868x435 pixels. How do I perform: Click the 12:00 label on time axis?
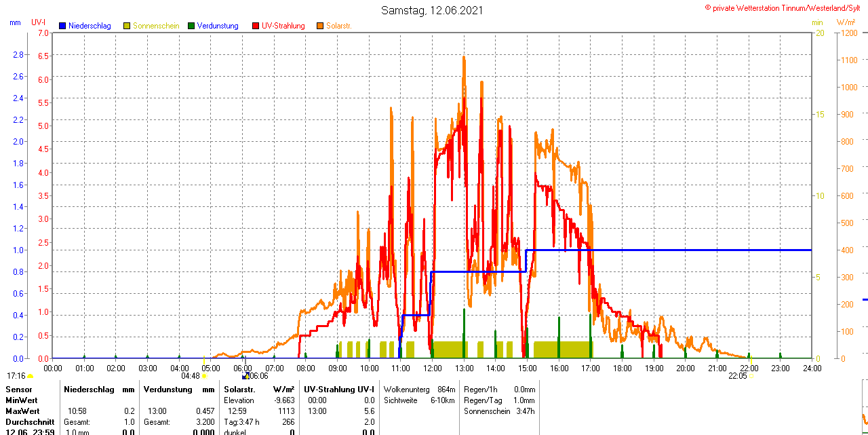[432, 368]
